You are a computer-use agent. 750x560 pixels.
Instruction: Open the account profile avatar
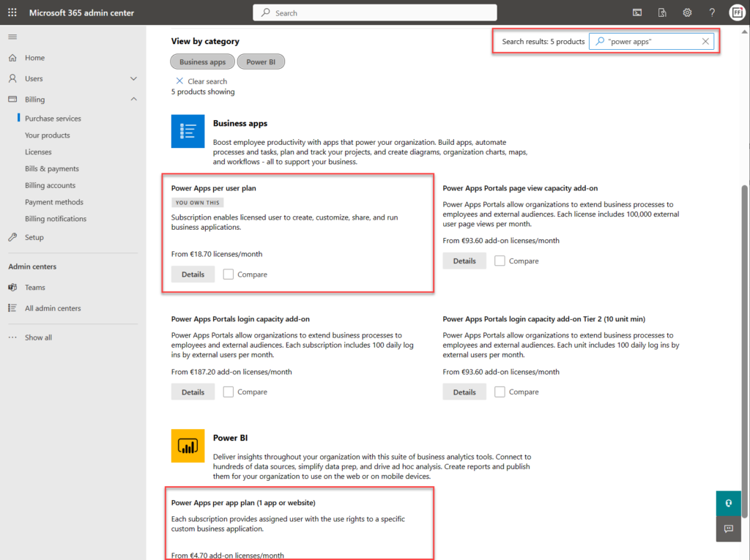738,13
